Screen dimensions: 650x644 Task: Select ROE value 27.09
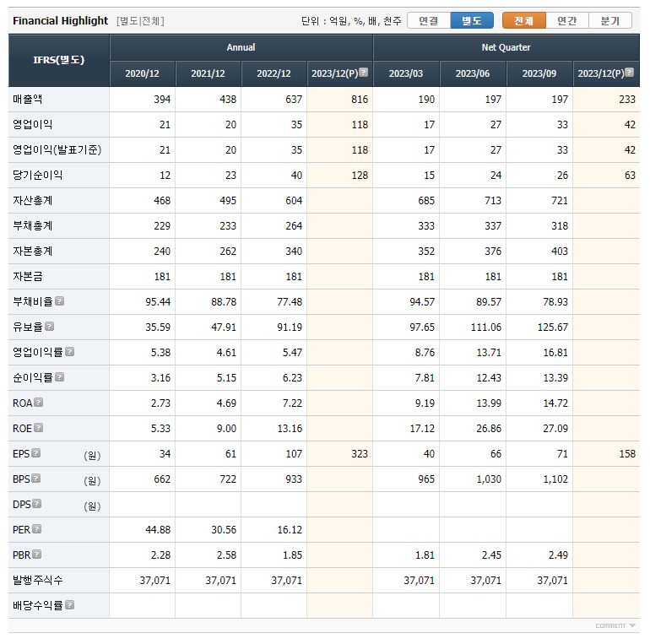[x=555, y=429]
